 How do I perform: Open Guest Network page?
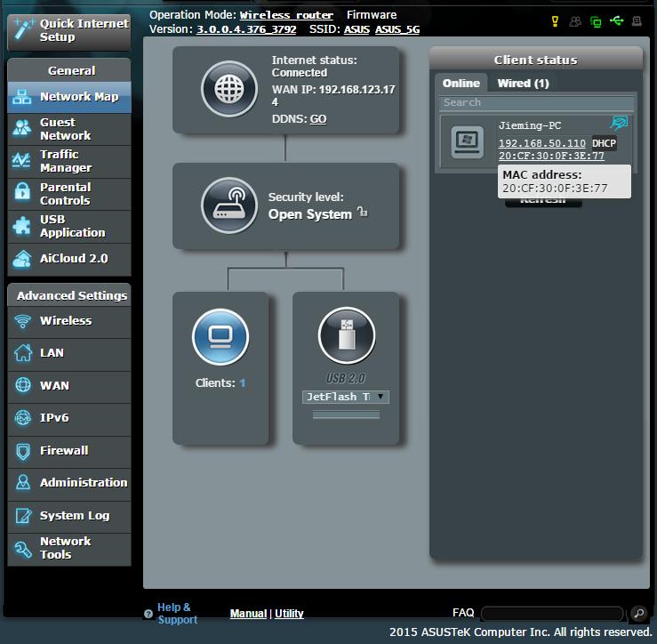pyautogui.click(x=69, y=129)
